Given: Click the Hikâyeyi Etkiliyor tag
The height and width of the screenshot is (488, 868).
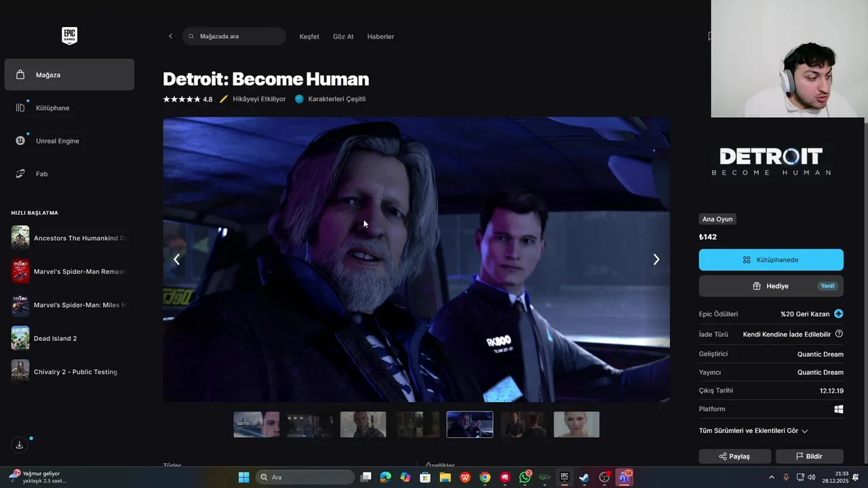Looking at the screenshot, I should [252, 99].
